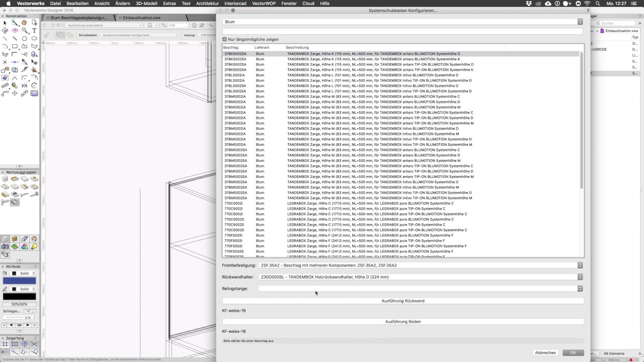Open the help question mark in dialog
Viewport: 644px width, 362px height.
tap(588, 11)
